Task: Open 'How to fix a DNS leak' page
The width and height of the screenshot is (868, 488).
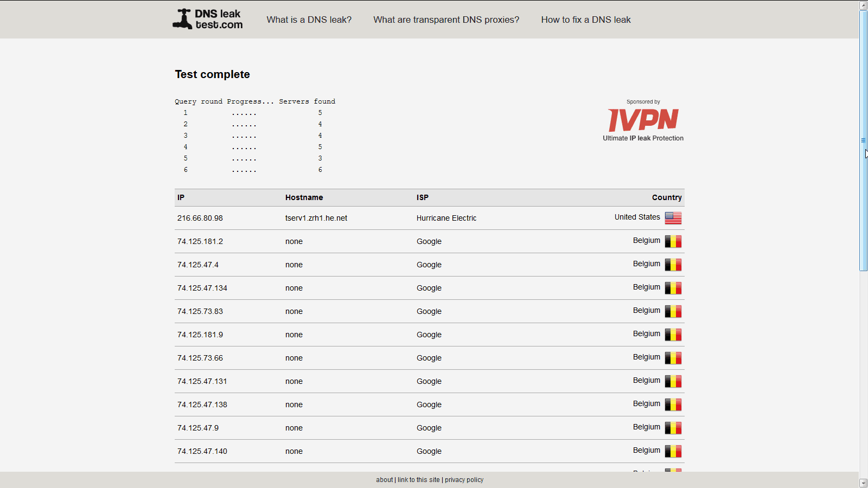Action: click(586, 20)
